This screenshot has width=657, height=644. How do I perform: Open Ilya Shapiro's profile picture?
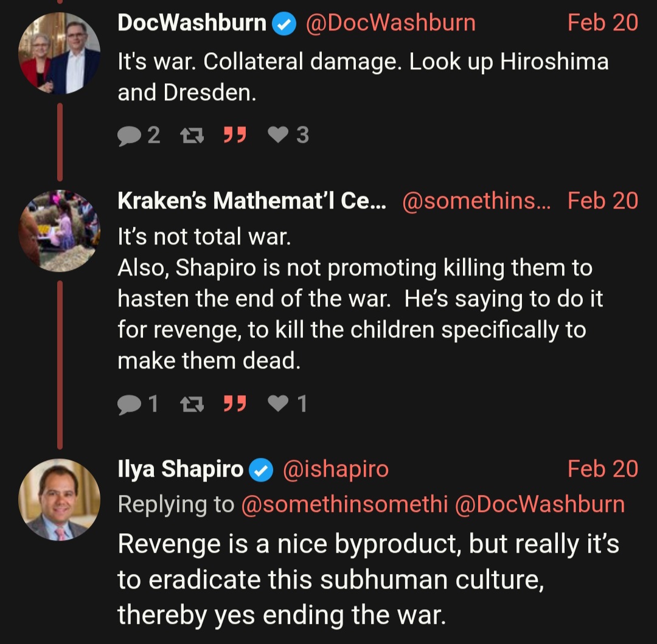(59, 499)
